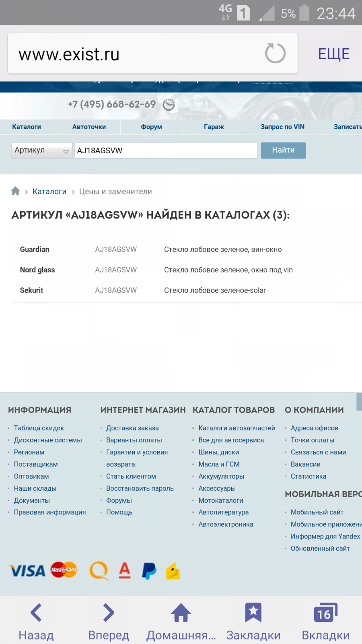Go forward with the Вперед button

pos(109,622)
